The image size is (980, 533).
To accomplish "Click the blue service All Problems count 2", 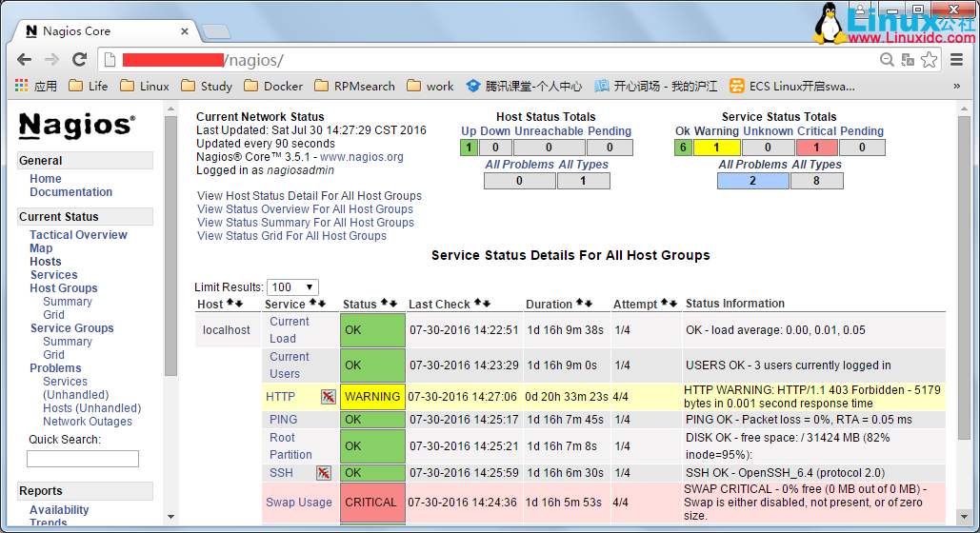I will [x=752, y=181].
